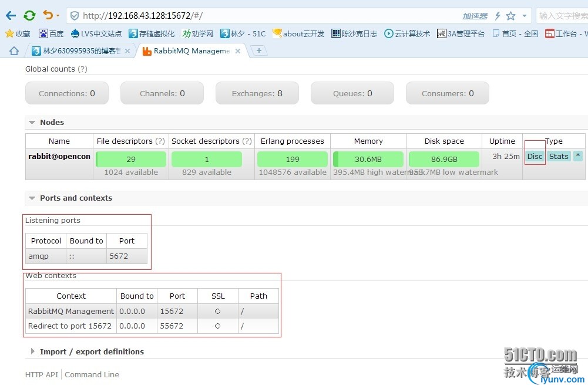Click the Channels: 0 counter button
The image size is (588, 389).
click(162, 93)
